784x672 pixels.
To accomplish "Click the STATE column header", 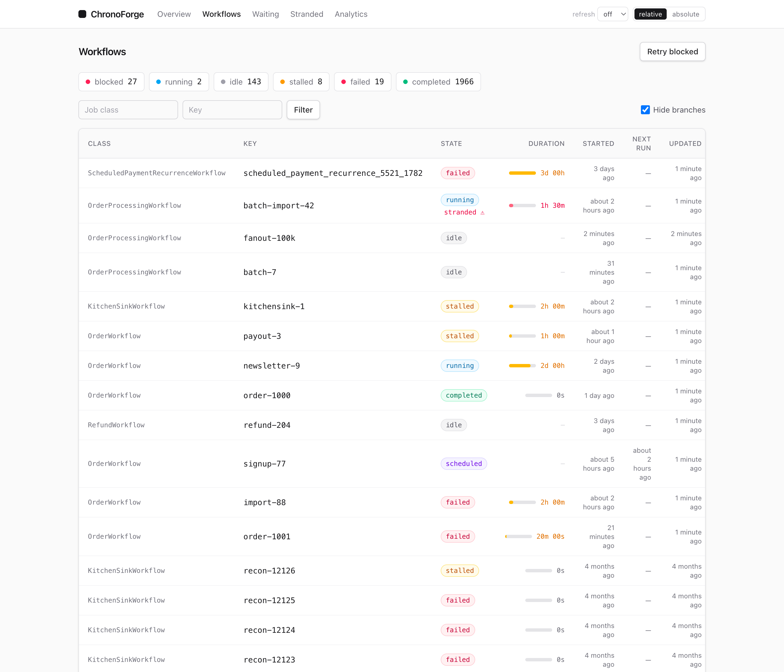I will pos(451,143).
